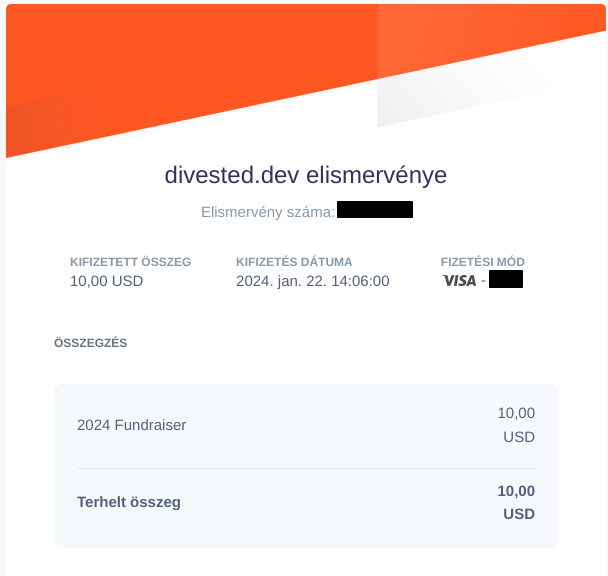Click the redacted card number next to VISA
This screenshot has width=608, height=576.
(506, 280)
